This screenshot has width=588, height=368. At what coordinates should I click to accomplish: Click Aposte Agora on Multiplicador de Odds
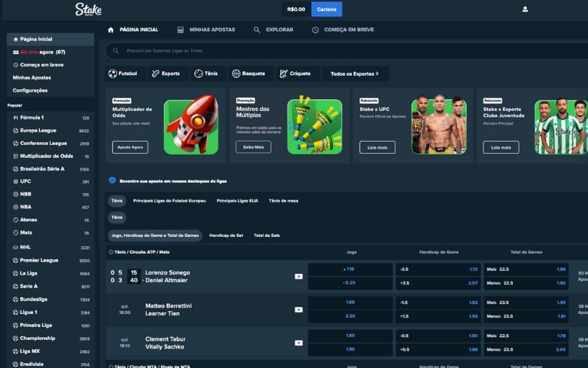(x=130, y=147)
